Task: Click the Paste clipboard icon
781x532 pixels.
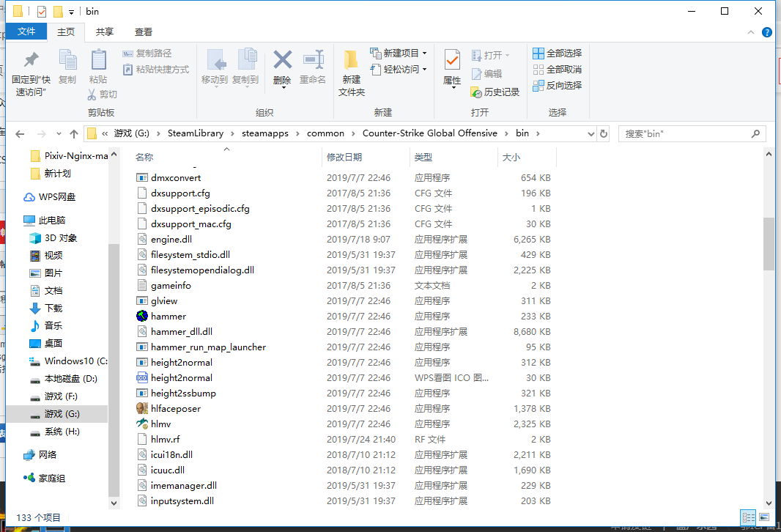Action: [98, 60]
